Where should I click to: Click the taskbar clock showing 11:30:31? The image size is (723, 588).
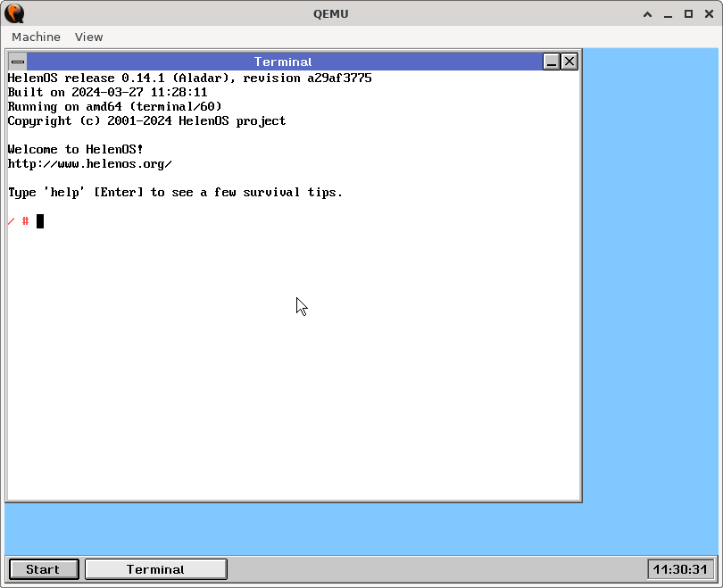click(680, 569)
